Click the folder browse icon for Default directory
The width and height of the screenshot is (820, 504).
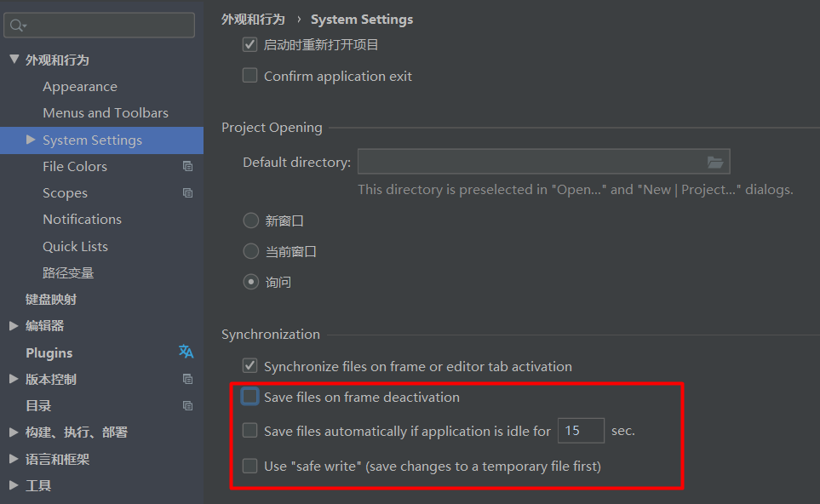(x=715, y=162)
